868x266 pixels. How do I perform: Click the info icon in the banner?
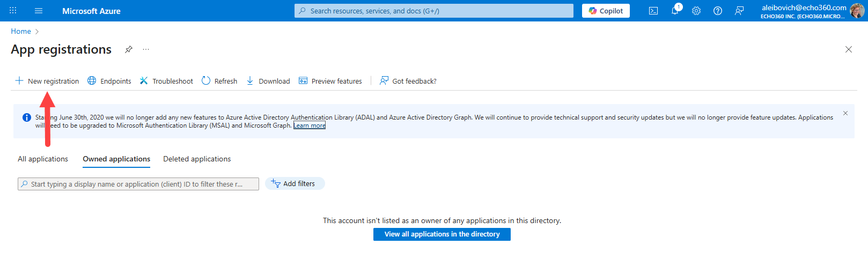[x=27, y=117]
